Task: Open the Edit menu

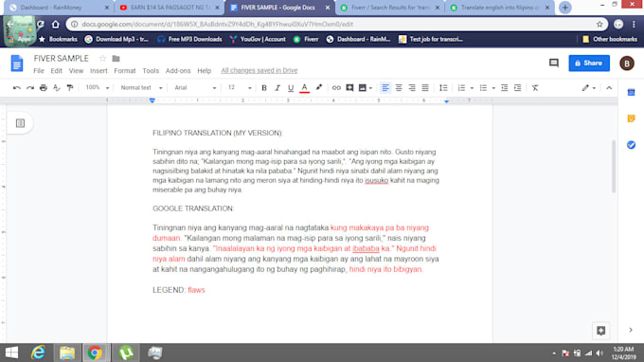Action: coord(56,71)
